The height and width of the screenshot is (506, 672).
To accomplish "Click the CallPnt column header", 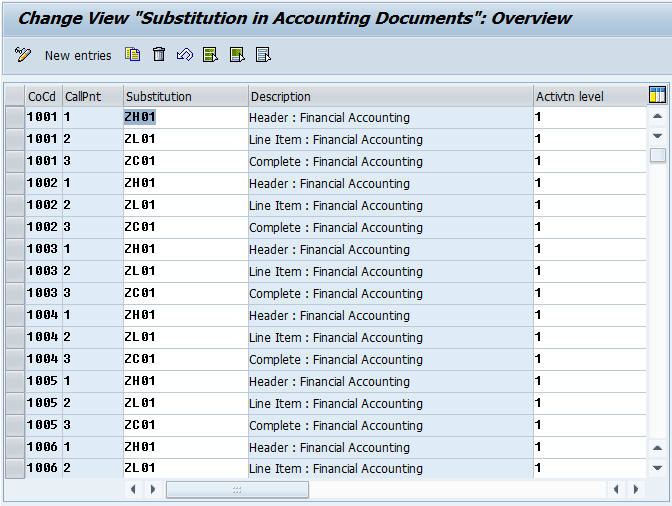I will (x=93, y=96).
